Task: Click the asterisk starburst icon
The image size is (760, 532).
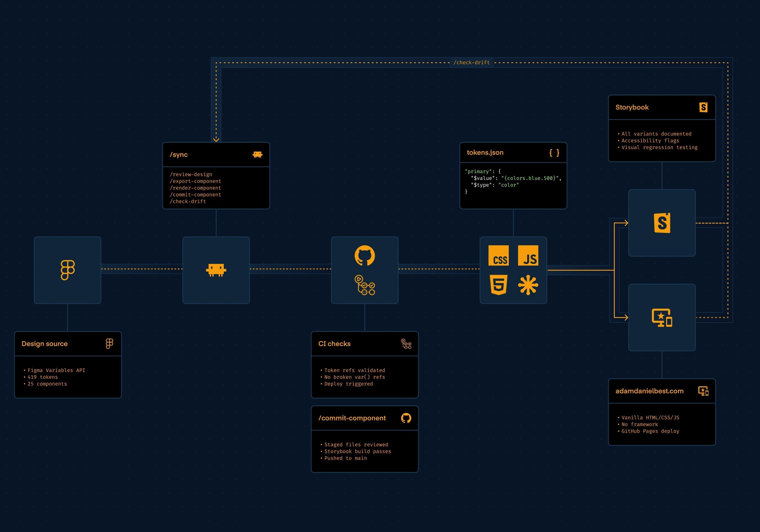Action: (x=528, y=285)
